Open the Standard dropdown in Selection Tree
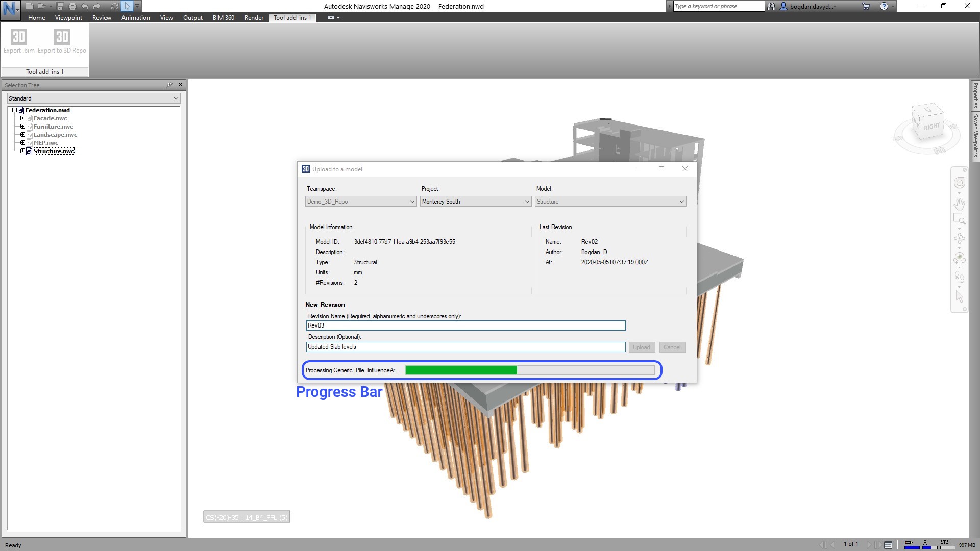980x551 pixels. click(x=93, y=98)
